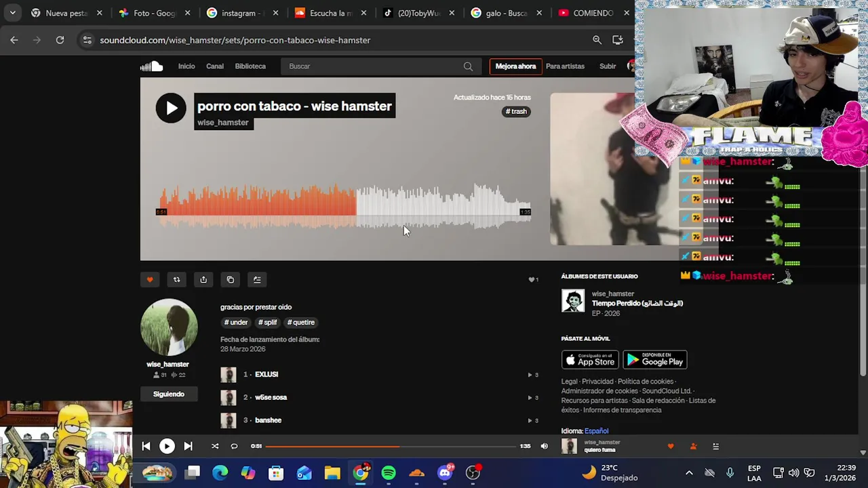Image resolution: width=868 pixels, height=488 pixels.
Task: Open Política de cookies link
Action: 646,382
